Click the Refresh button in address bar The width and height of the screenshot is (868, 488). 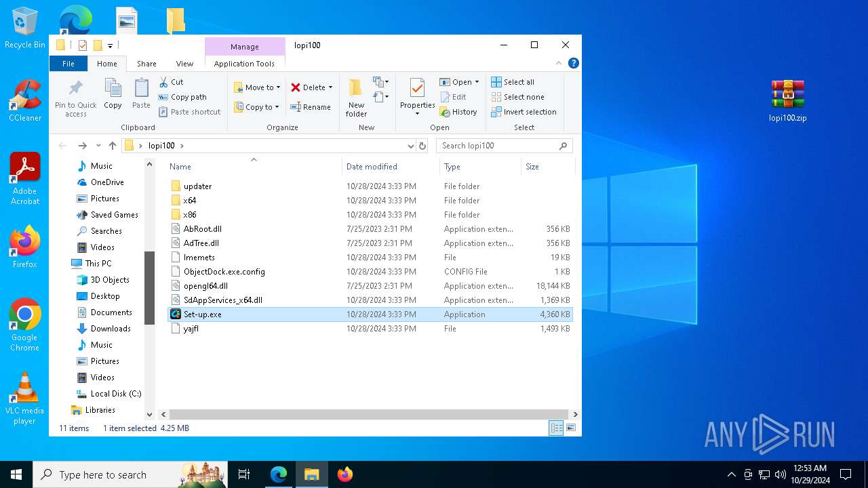click(422, 146)
